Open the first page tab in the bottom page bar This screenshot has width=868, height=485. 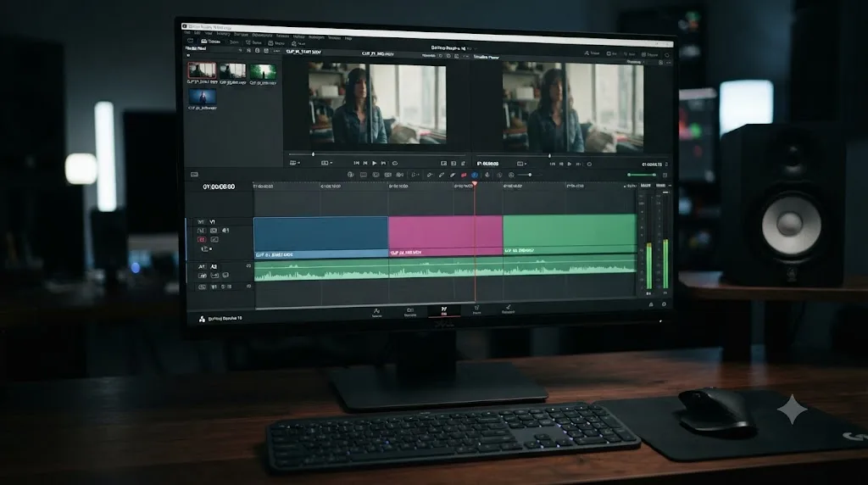(376, 313)
